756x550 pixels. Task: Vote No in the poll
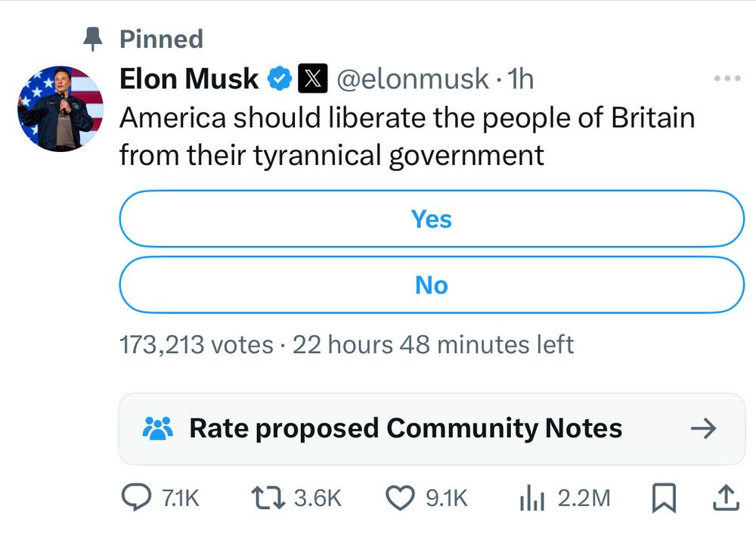point(431,284)
